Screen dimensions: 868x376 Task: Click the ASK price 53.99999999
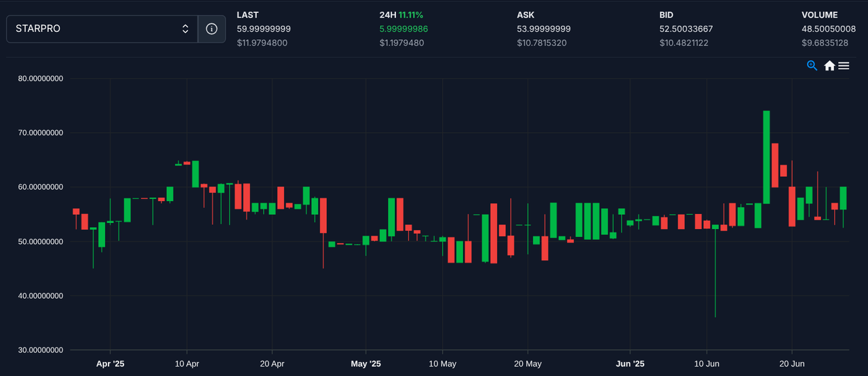click(x=544, y=29)
